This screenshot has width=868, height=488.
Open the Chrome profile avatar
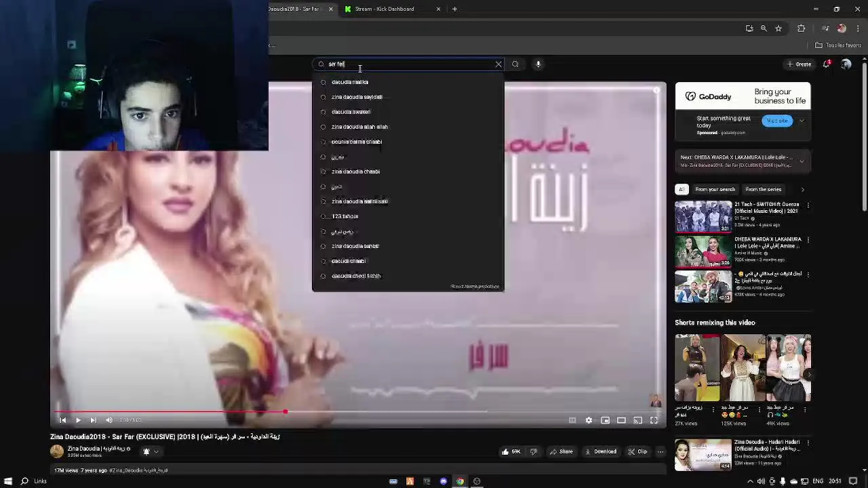pos(842,28)
